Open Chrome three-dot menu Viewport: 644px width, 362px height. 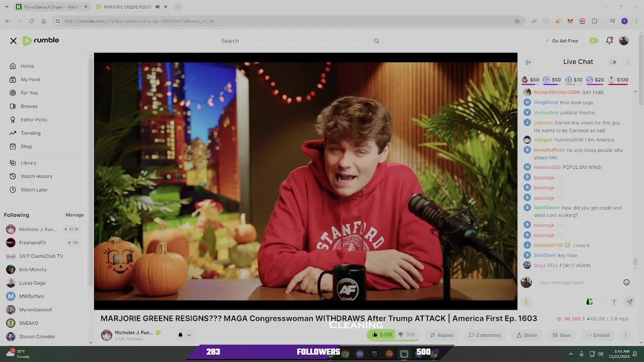coord(636,21)
